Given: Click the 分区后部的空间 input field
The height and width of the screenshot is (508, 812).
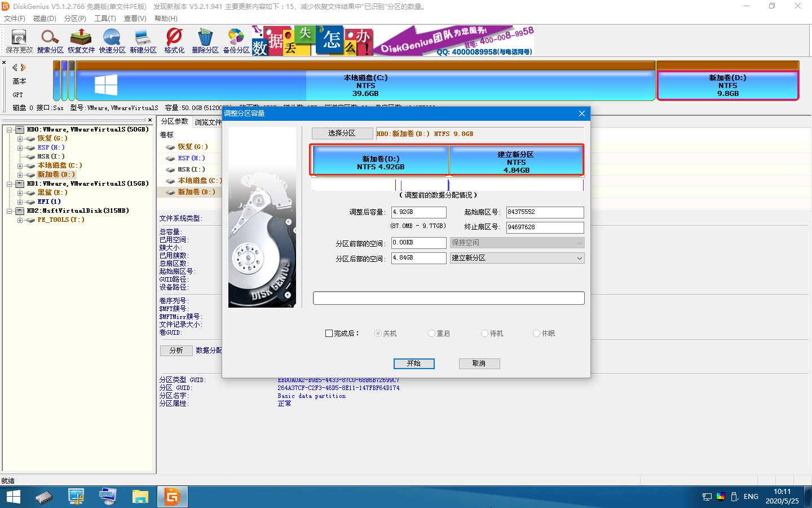Looking at the screenshot, I should (419, 258).
